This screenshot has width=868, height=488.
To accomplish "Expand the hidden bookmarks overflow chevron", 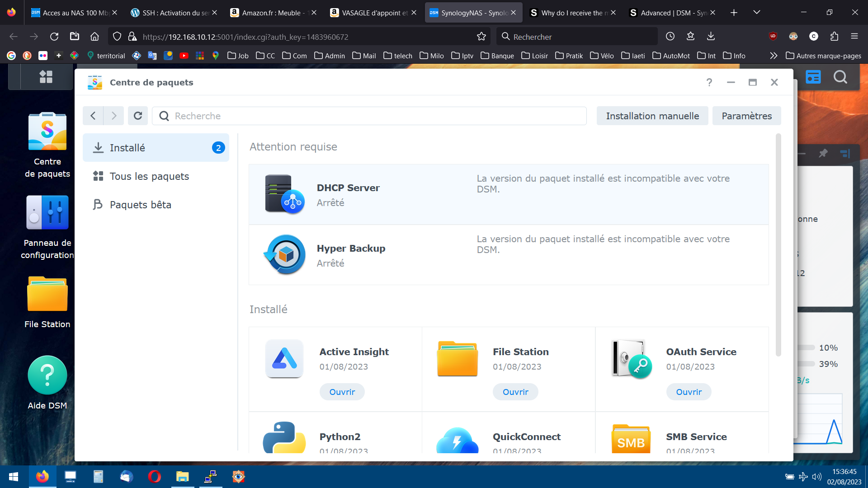I will tap(774, 56).
